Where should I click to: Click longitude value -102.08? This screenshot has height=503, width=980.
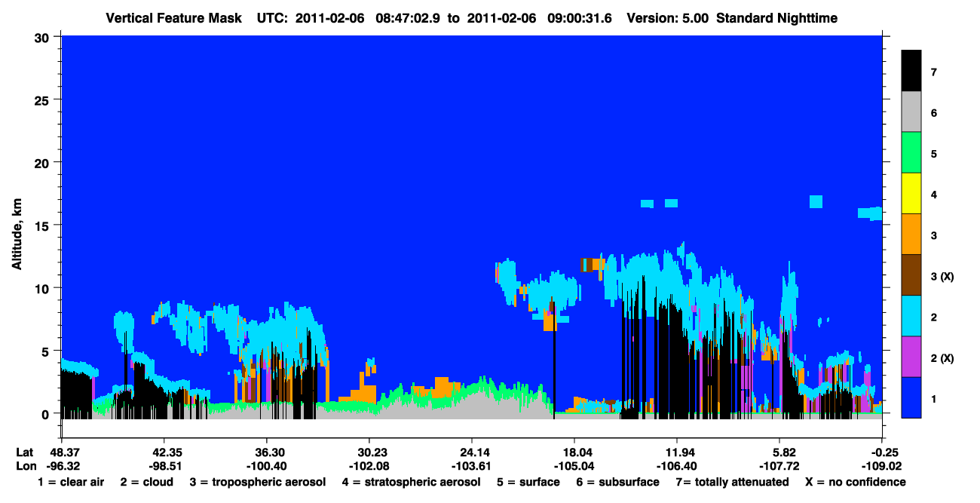pyautogui.click(x=369, y=465)
